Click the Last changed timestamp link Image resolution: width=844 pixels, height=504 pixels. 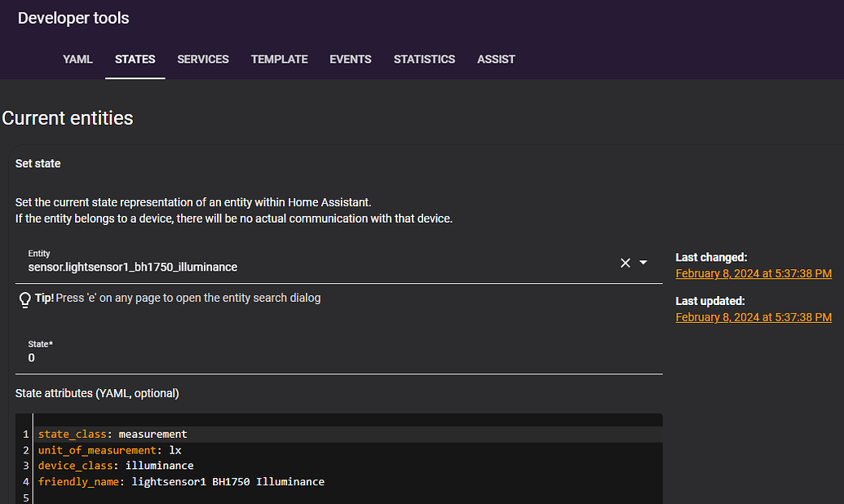pyautogui.click(x=753, y=273)
